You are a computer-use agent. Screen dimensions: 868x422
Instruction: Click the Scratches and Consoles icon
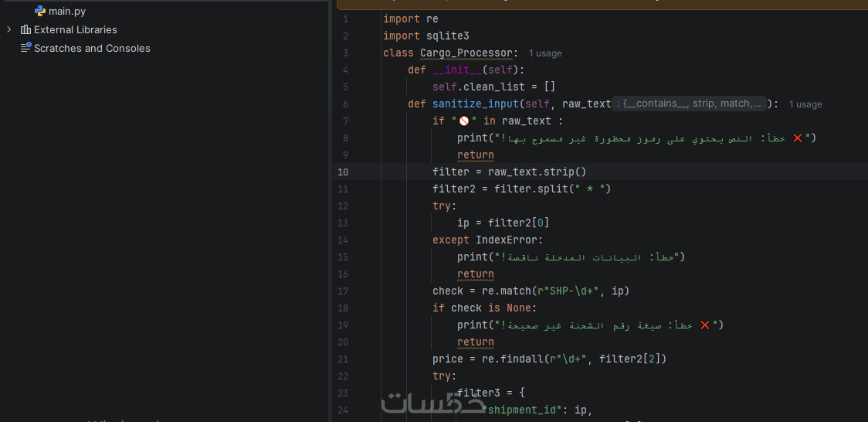pos(25,48)
